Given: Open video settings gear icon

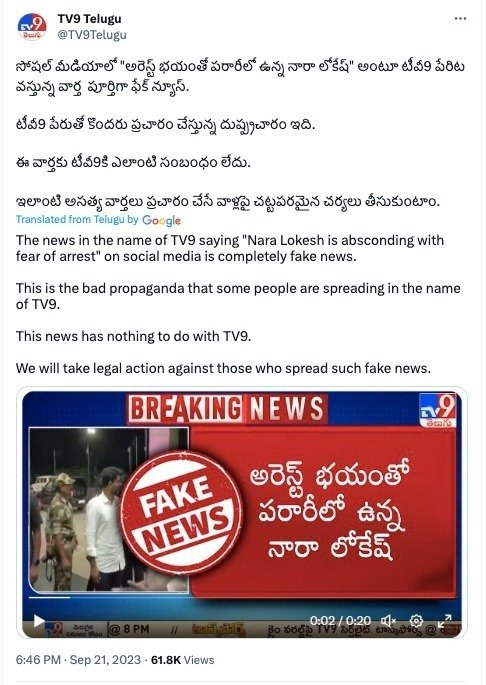Looking at the screenshot, I should (416, 620).
